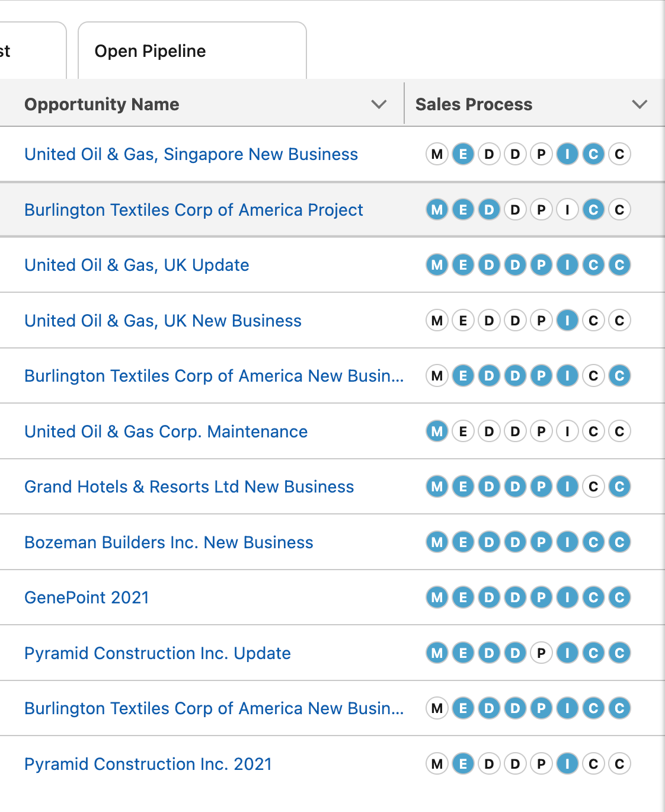This screenshot has width=665, height=812.
Task: Click the P badge for Pyramid Construction Update
Action: point(541,653)
